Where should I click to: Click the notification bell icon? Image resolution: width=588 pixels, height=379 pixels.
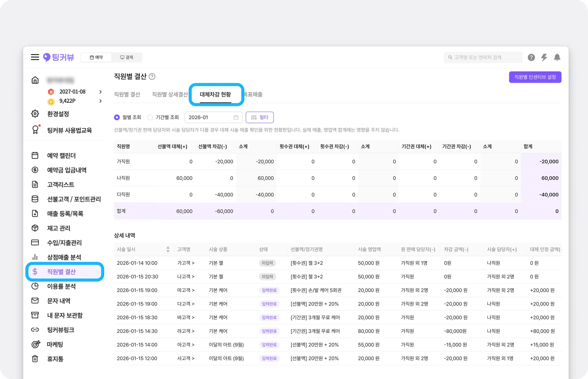pyautogui.click(x=557, y=57)
